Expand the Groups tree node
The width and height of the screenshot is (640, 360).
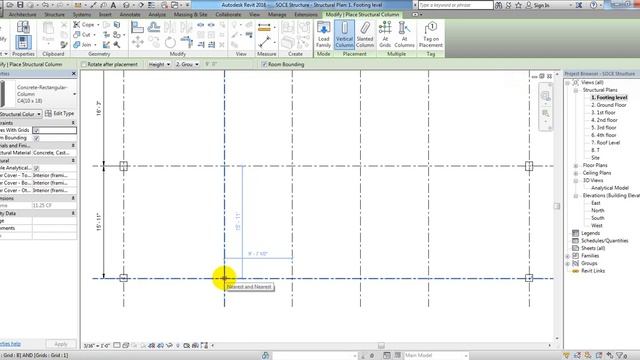[567, 264]
